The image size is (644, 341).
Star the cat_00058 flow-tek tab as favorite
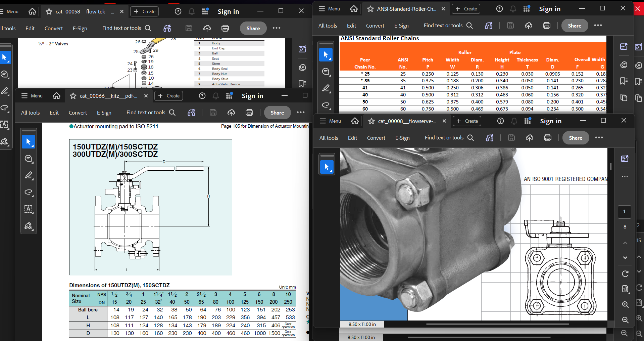click(49, 11)
